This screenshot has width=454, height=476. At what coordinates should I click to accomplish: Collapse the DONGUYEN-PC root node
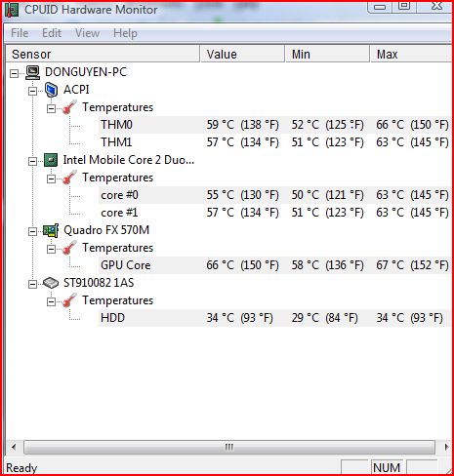click(x=14, y=73)
